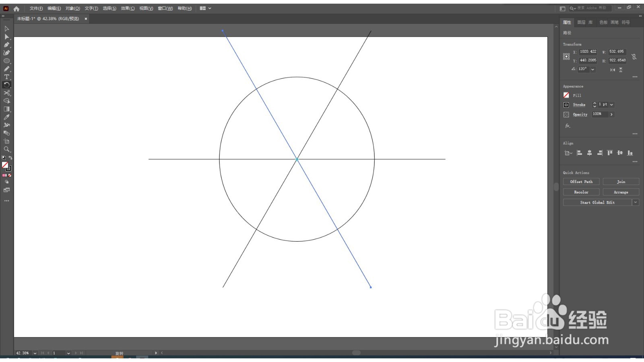Open effects fx menu in Appearance
This screenshot has width=644, height=362.
[568, 126]
